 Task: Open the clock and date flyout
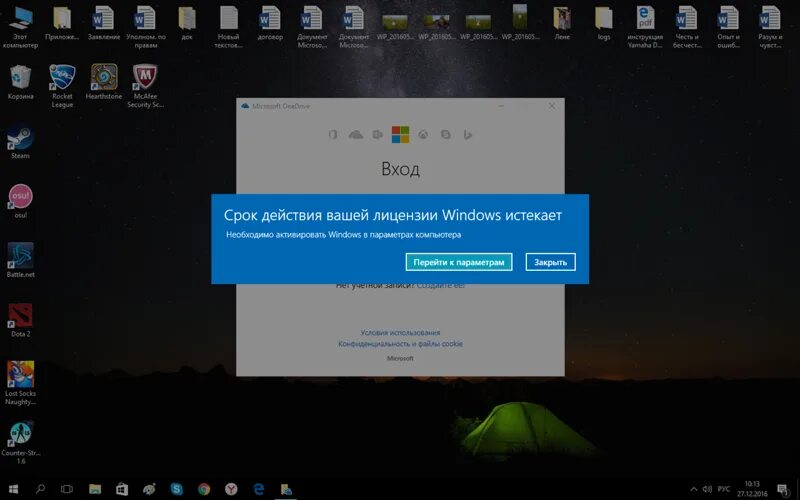[x=752, y=489]
